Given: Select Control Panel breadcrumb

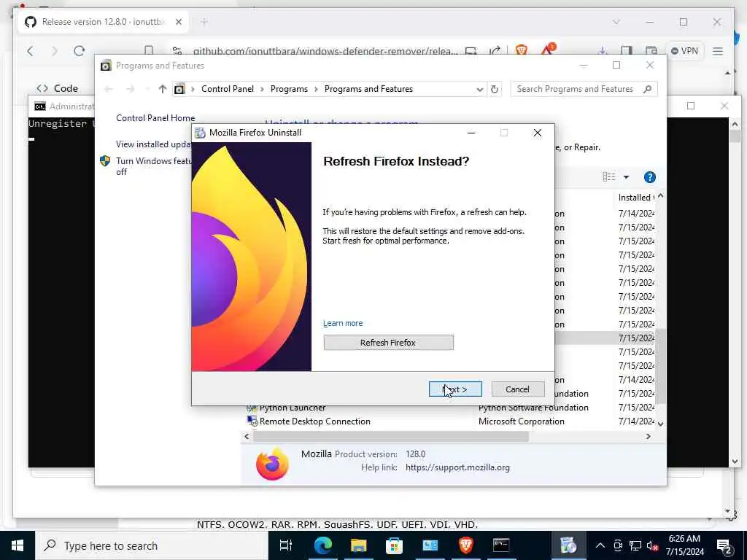Looking at the screenshot, I should tap(228, 89).
